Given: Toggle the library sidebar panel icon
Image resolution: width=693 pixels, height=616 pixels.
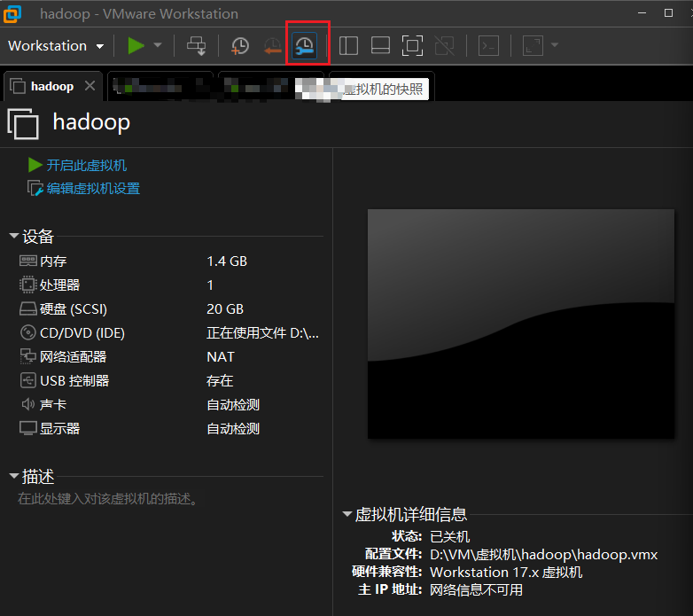Looking at the screenshot, I should [x=348, y=45].
